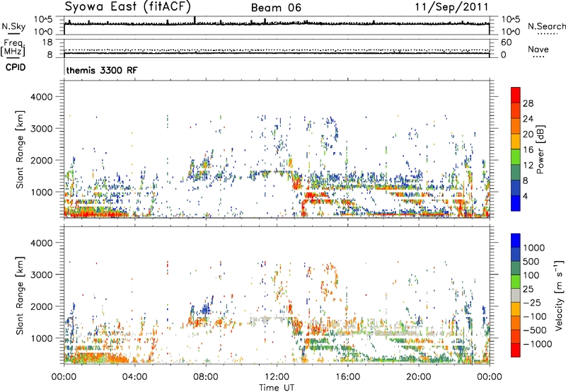Click the date "11/Sep/2011"
The width and height of the screenshot is (566, 392).
[451, 7]
